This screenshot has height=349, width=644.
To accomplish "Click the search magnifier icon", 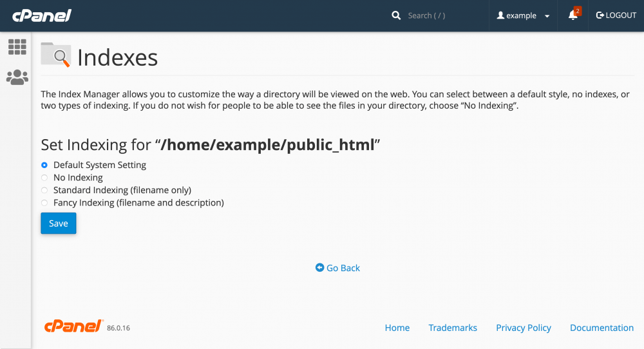I will [x=396, y=15].
